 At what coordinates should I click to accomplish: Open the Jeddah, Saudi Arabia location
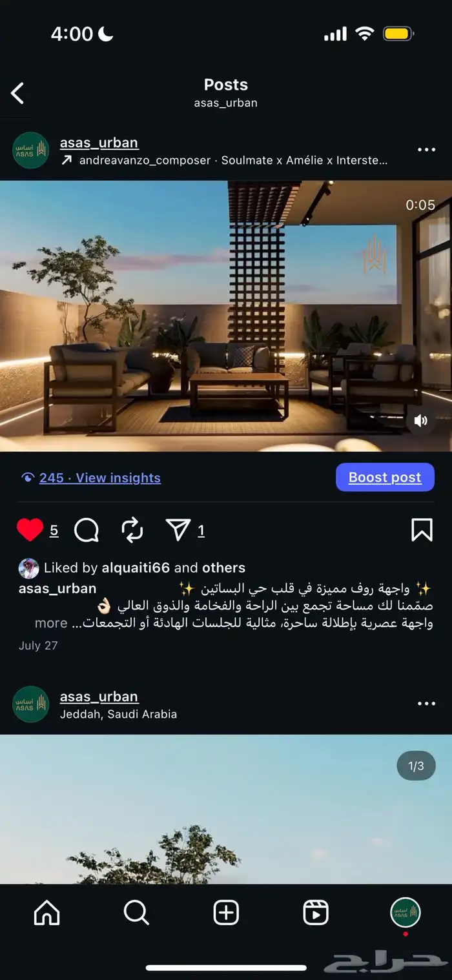point(118,714)
